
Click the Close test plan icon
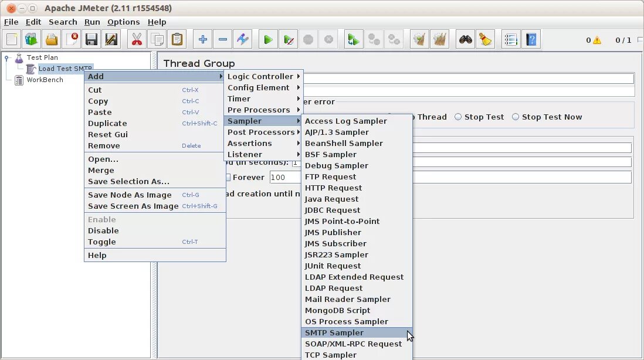(x=72, y=40)
